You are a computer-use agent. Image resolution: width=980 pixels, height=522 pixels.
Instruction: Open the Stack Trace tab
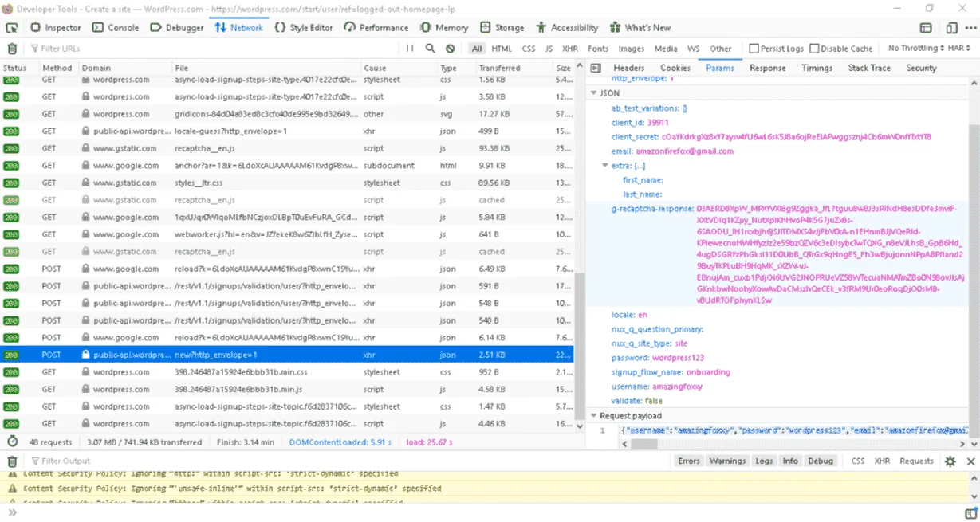[x=869, y=68]
